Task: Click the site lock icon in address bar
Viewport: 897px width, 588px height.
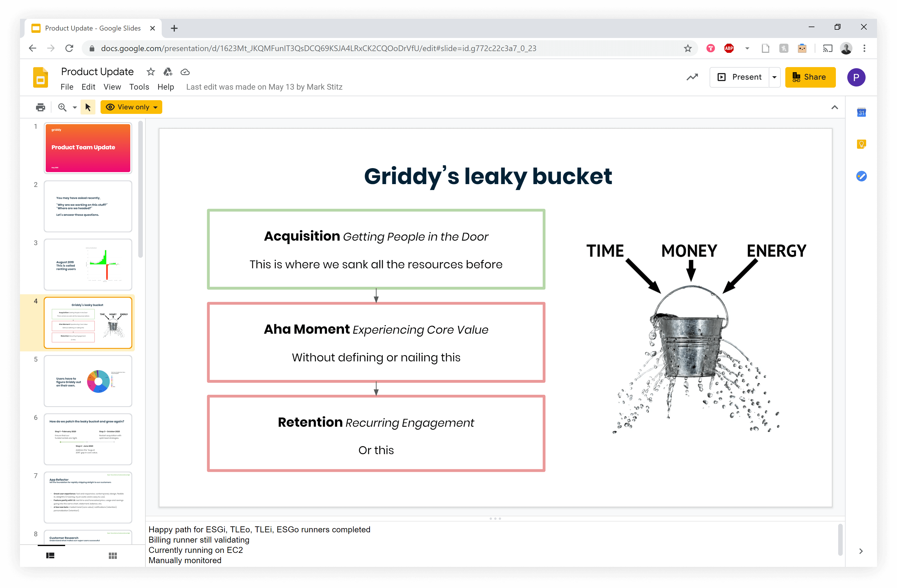Action: point(92,48)
